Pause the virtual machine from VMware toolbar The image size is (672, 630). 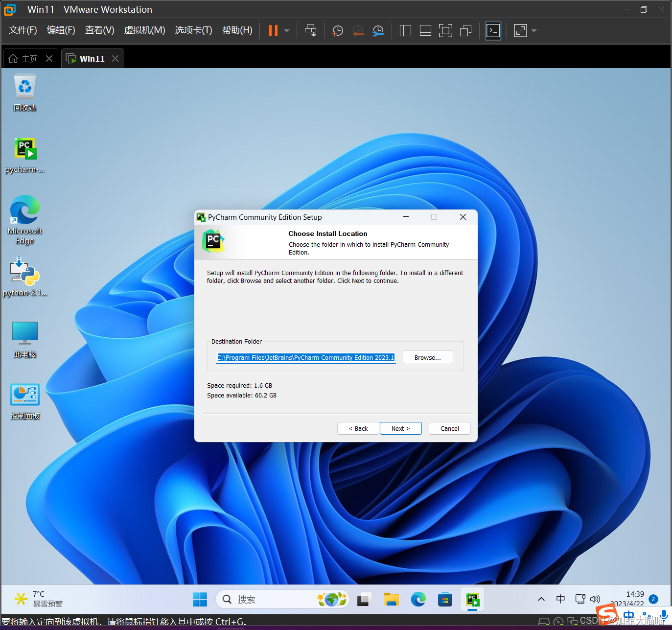click(x=273, y=30)
